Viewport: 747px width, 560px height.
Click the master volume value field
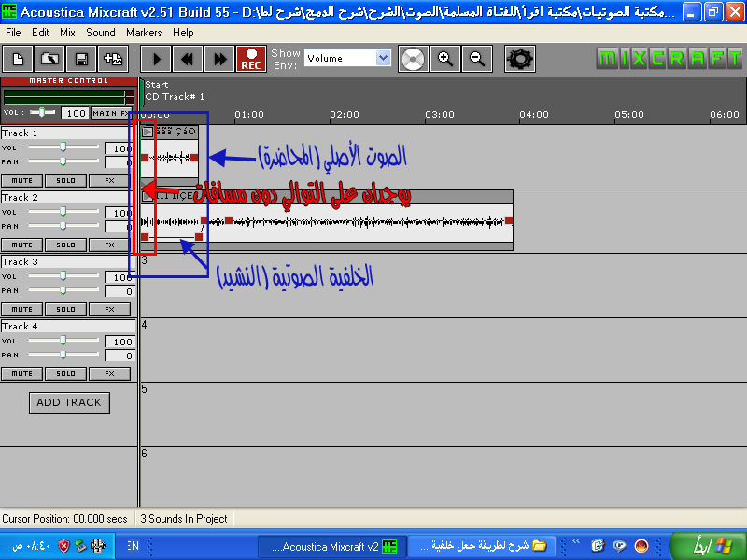tap(76, 113)
